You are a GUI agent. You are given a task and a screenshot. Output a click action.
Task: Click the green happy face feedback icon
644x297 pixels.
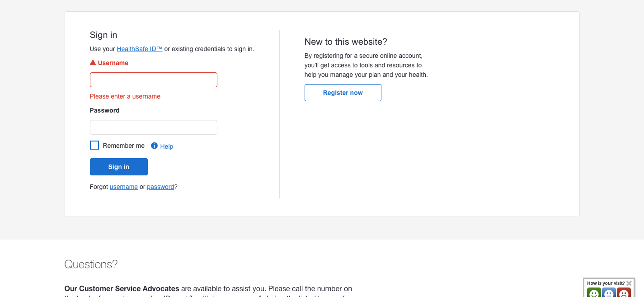(594, 293)
